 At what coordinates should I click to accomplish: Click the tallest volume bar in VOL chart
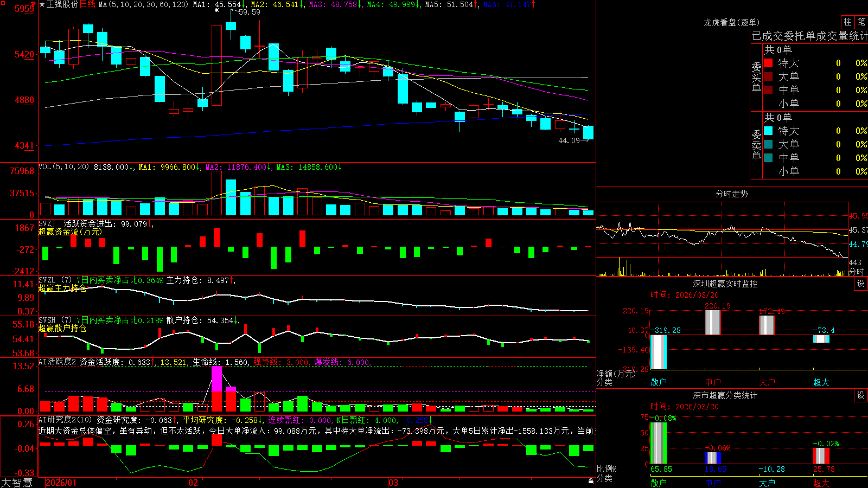coord(216,193)
